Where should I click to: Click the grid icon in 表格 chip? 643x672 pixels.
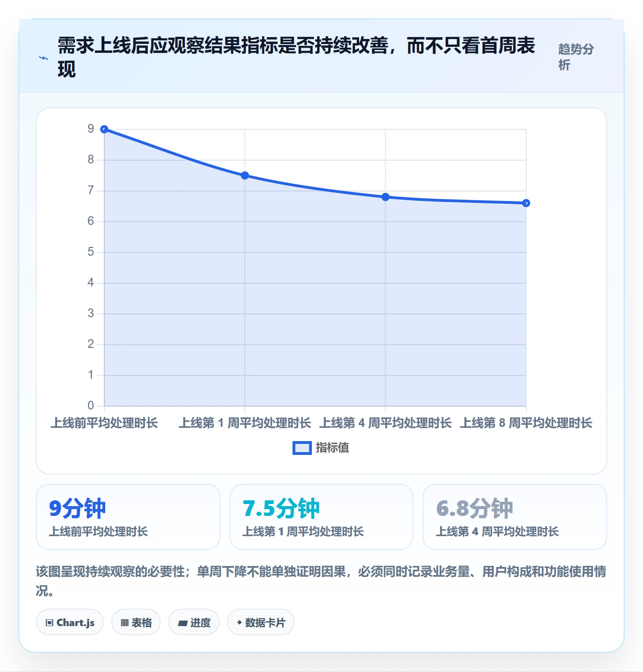tap(124, 623)
